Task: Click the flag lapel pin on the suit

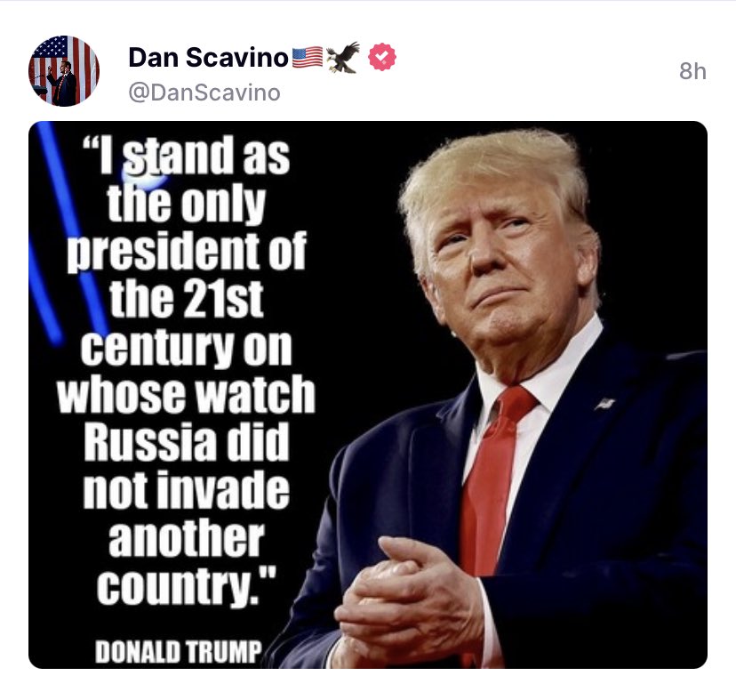Action: click(605, 403)
